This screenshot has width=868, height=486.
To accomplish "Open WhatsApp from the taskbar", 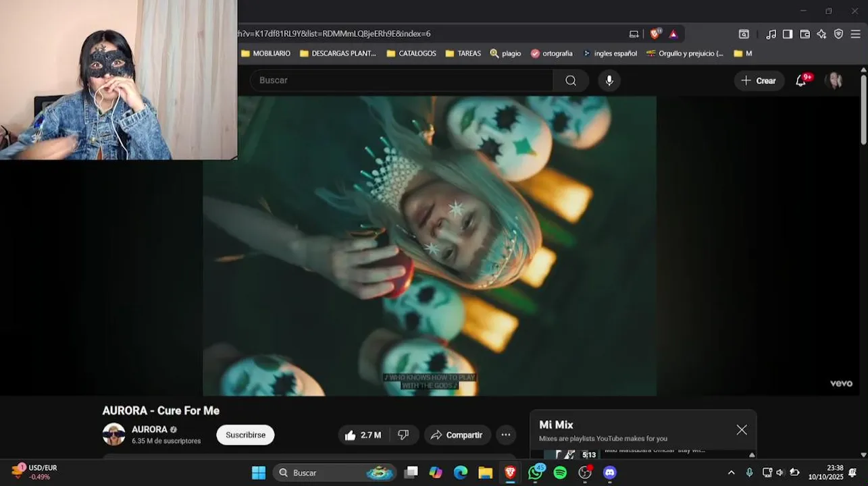I will (x=536, y=473).
